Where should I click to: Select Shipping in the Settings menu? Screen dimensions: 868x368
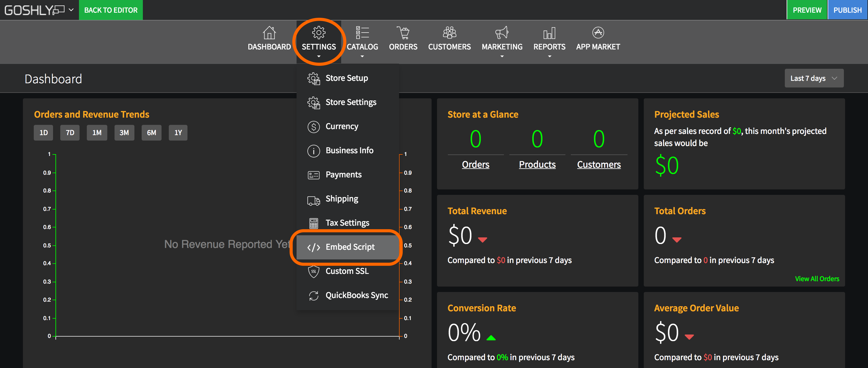[342, 199]
